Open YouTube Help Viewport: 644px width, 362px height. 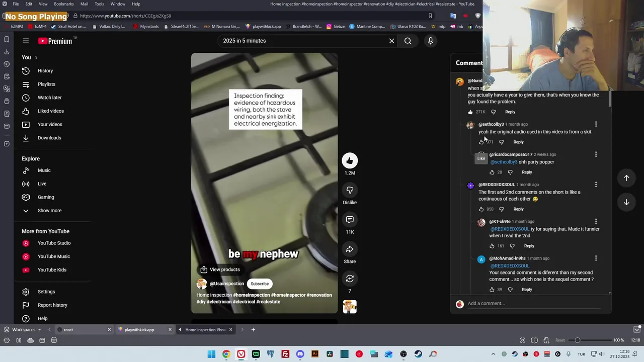(x=42, y=318)
